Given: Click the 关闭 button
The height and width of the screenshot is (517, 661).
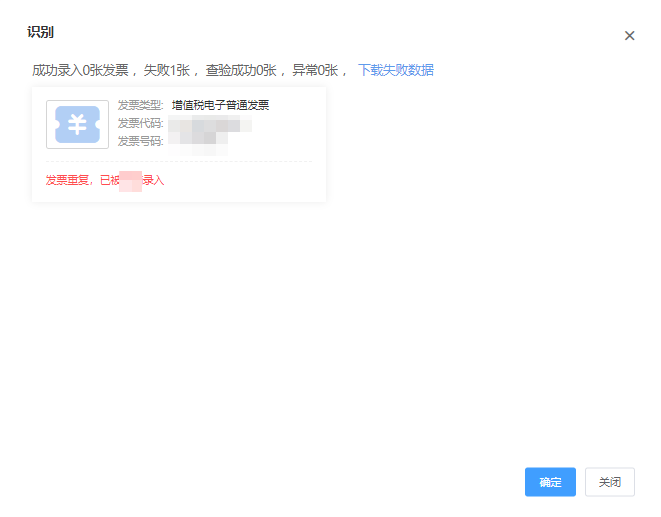Looking at the screenshot, I should pyautogui.click(x=610, y=482).
